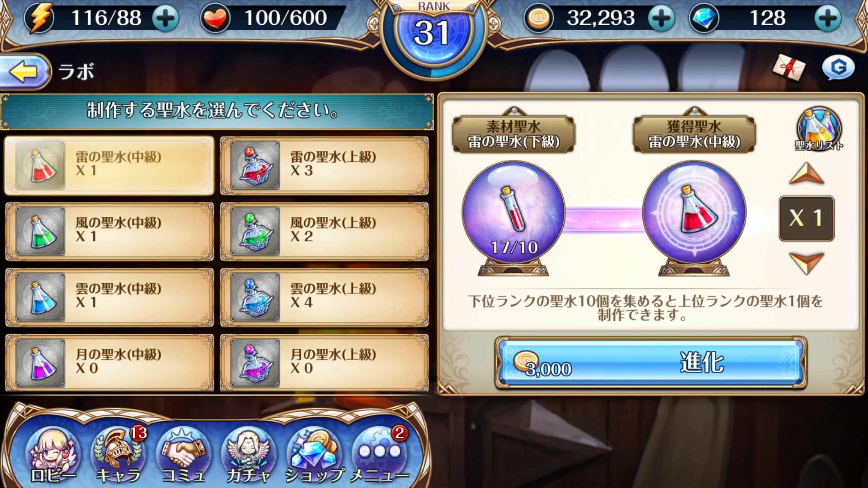Add blue gems with the plus icon
This screenshot has height=488, width=868.
[x=828, y=19]
